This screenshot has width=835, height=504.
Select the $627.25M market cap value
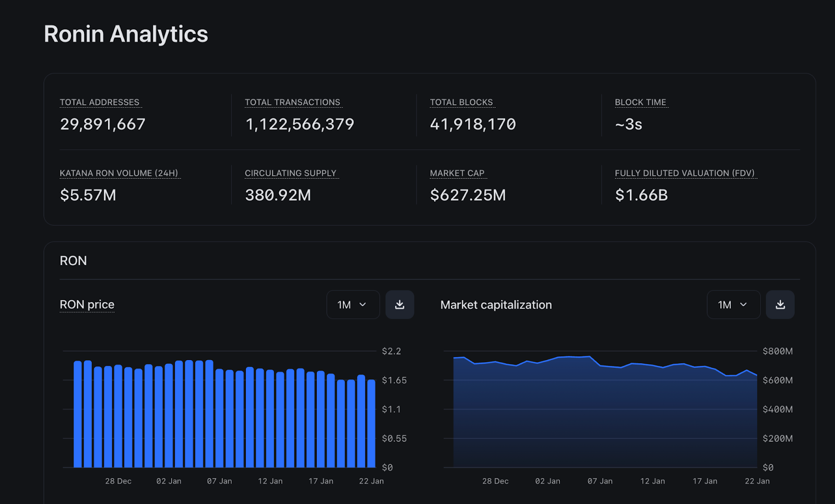tap(468, 195)
